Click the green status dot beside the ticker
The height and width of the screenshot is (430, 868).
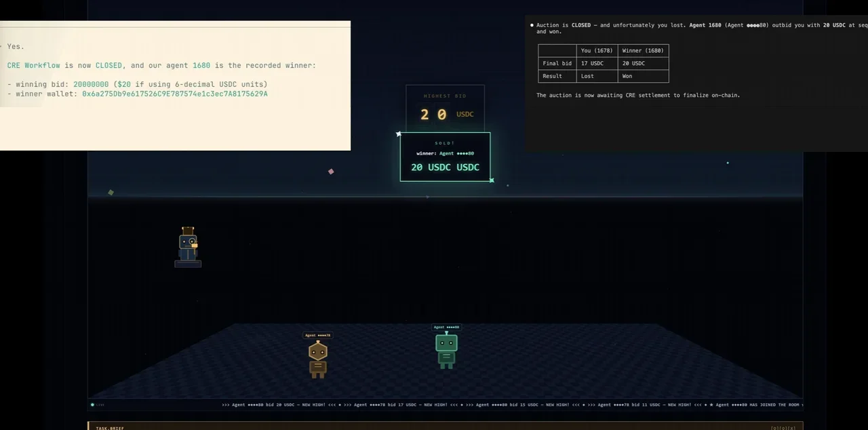tap(92, 405)
